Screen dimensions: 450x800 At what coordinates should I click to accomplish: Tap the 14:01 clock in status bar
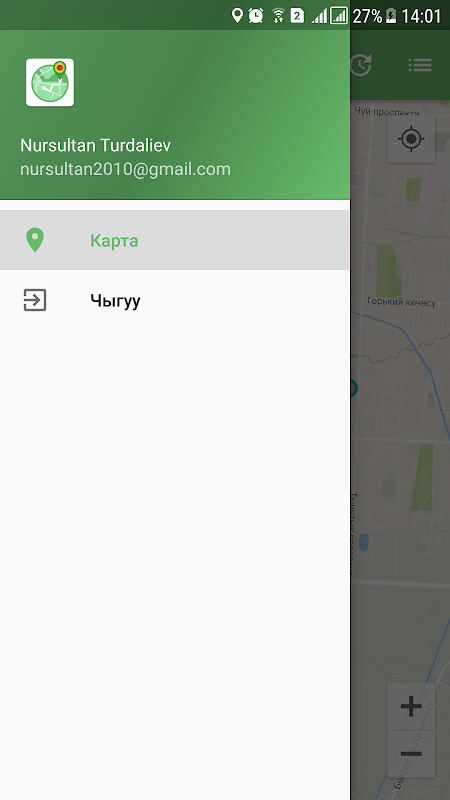(421, 16)
